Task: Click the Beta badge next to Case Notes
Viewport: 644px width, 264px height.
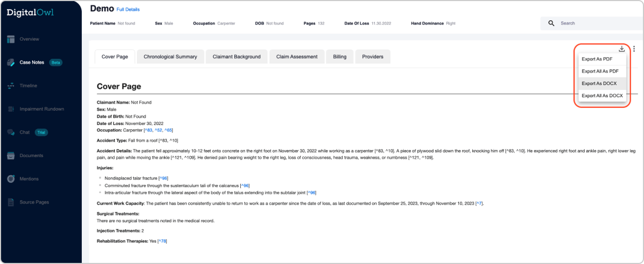Action: click(56, 63)
